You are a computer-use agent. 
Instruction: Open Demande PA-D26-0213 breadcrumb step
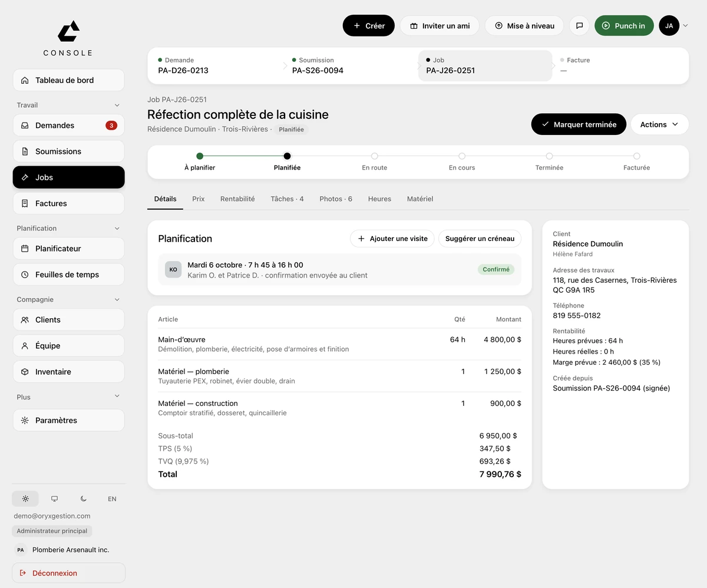point(216,65)
